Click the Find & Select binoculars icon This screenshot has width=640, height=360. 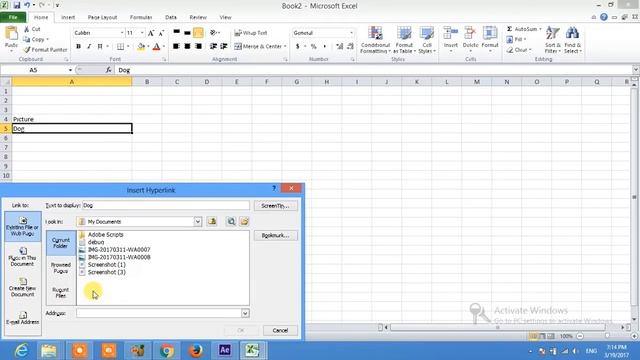(x=572, y=33)
